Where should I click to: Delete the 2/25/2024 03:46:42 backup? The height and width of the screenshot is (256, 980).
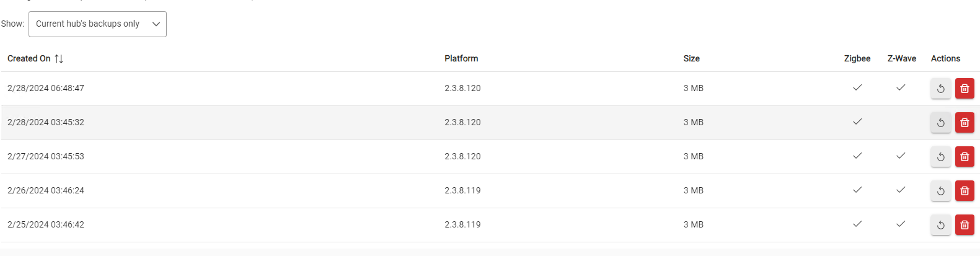(x=965, y=225)
